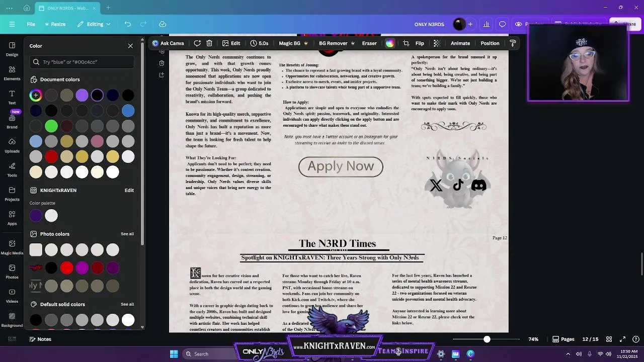Add a collaborator with the plus icon
The image size is (644, 362).
click(x=470, y=24)
